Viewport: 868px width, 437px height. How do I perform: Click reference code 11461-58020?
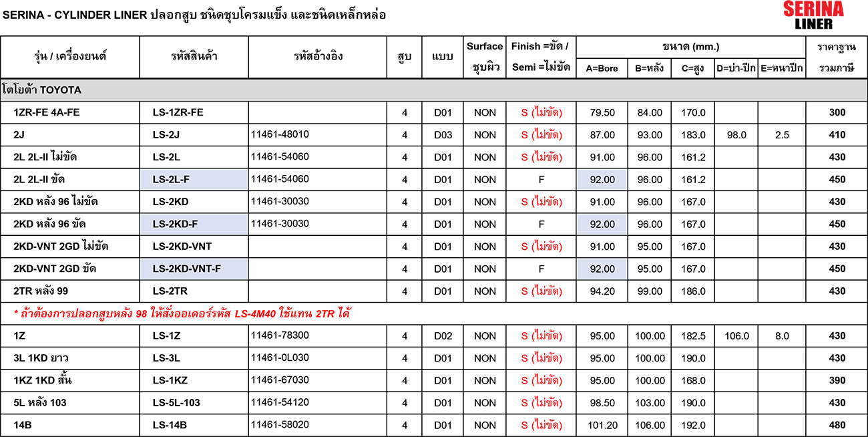280,425
